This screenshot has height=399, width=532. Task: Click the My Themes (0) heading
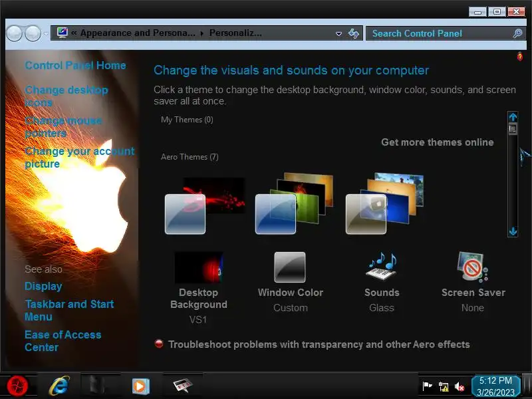click(x=187, y=120)
